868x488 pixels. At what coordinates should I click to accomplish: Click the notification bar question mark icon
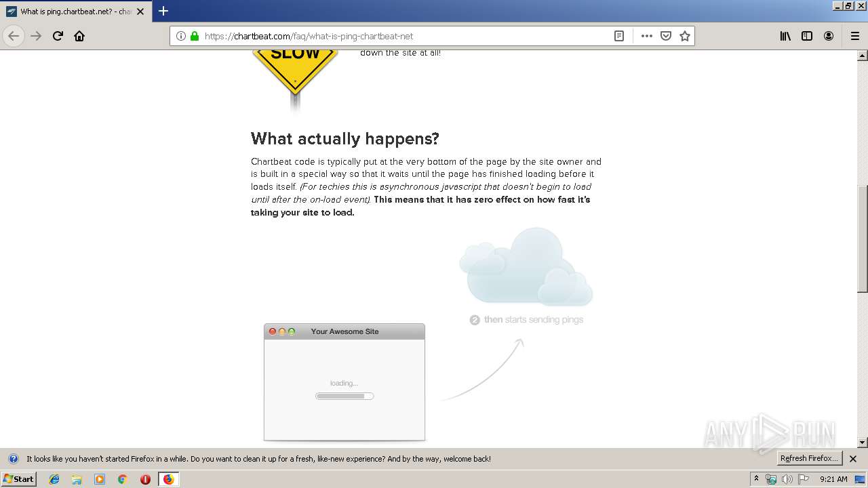click(13, 459)
